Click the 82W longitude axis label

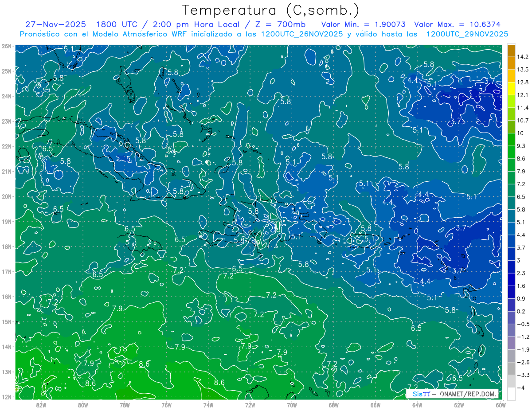click(41, 405)
